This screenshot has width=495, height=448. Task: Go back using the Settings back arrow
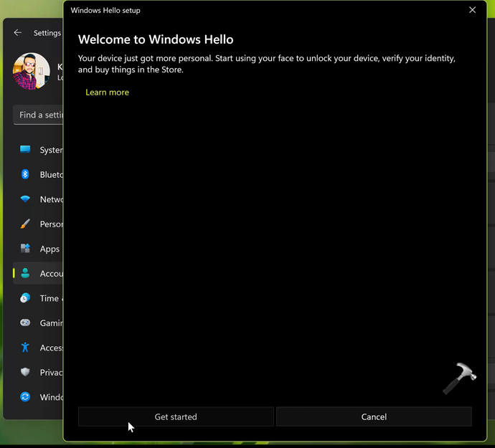click(18, 33)
